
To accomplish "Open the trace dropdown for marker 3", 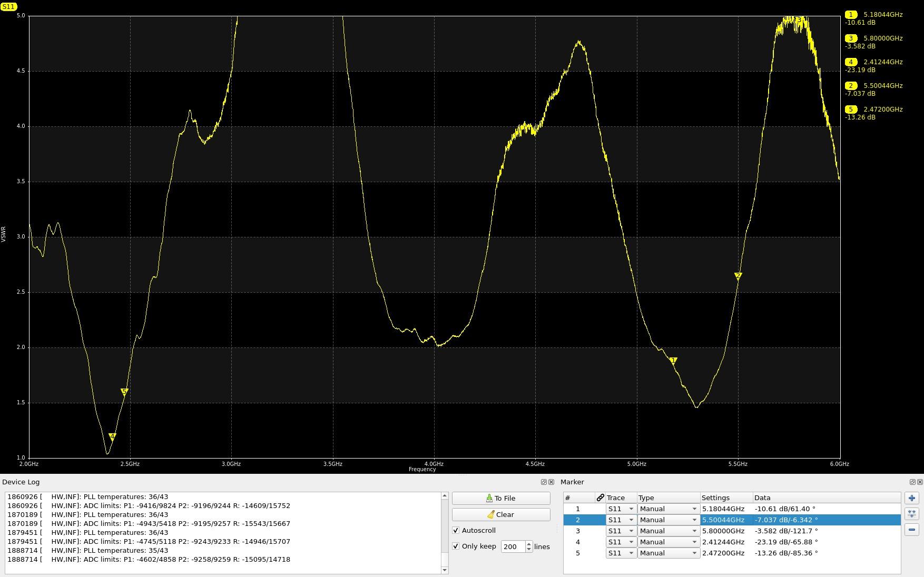I will click(x=621, y=531).
